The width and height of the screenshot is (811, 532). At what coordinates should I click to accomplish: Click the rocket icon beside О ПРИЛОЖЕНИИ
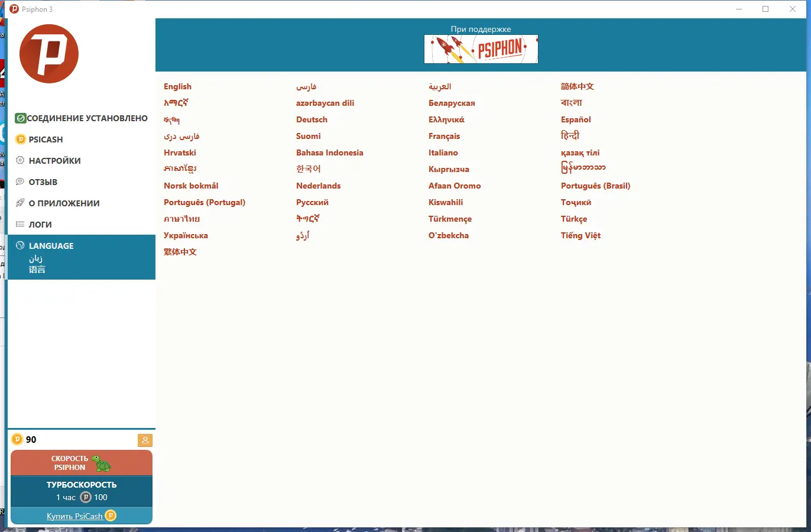tap(20, 203)
